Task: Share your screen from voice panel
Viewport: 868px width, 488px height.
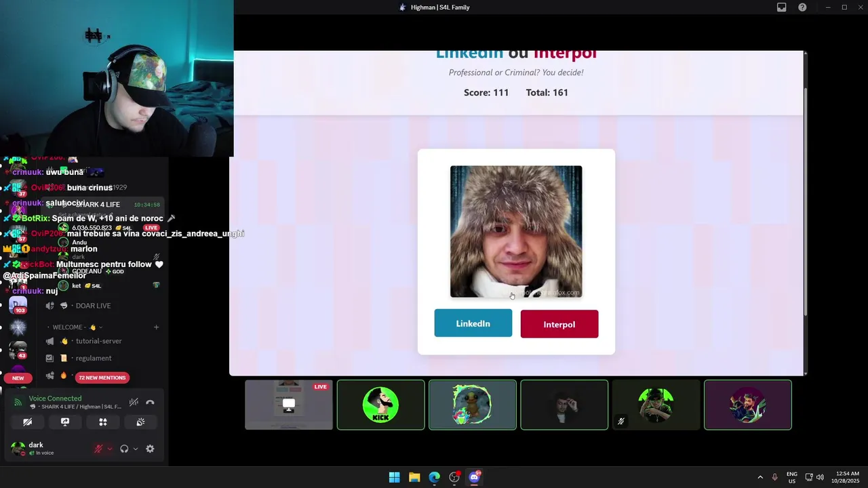Action: (x=65, y=422)
